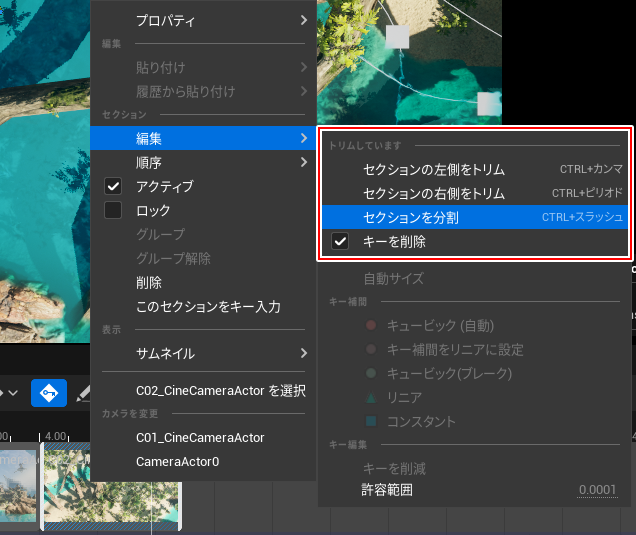Enable the ロック checkbox
This screenshot has width=636, height=535.
tap(114, 211)
